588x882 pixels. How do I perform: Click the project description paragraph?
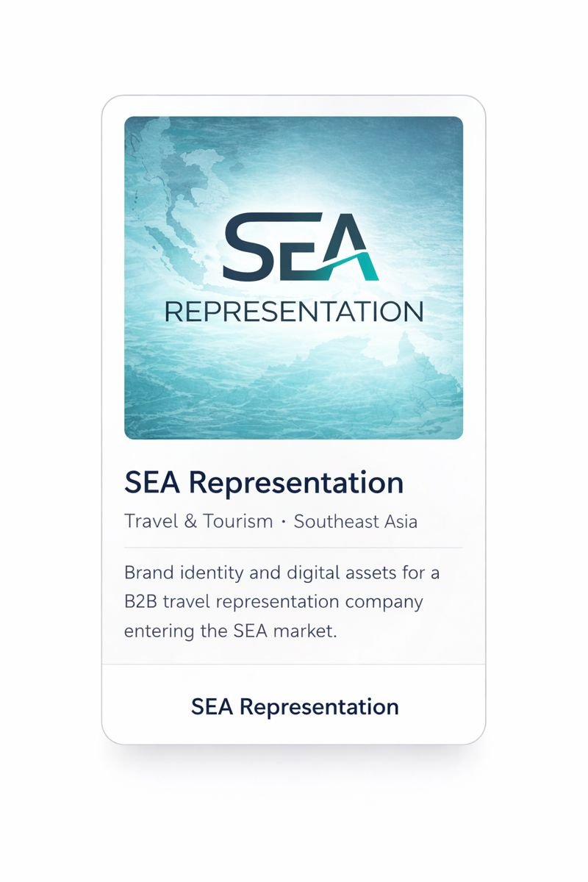[282, 601]
